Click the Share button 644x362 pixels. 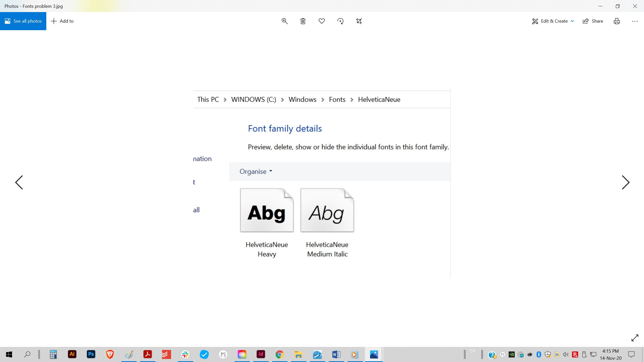click(x=593, y=21)
